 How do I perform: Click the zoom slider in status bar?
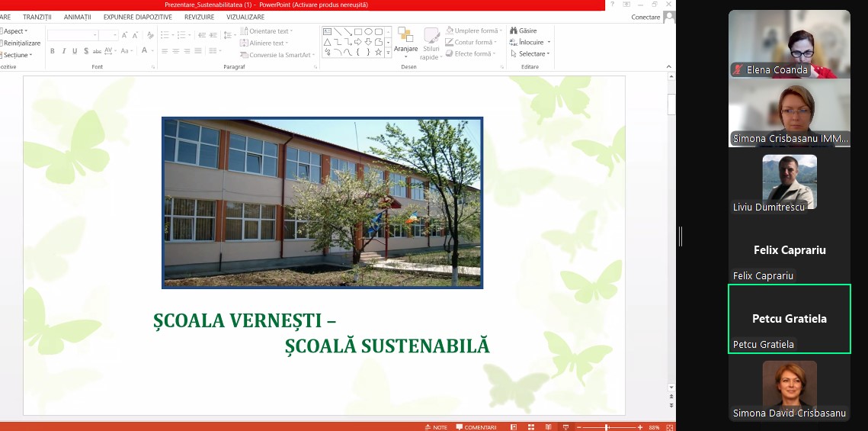coord(607,427)
